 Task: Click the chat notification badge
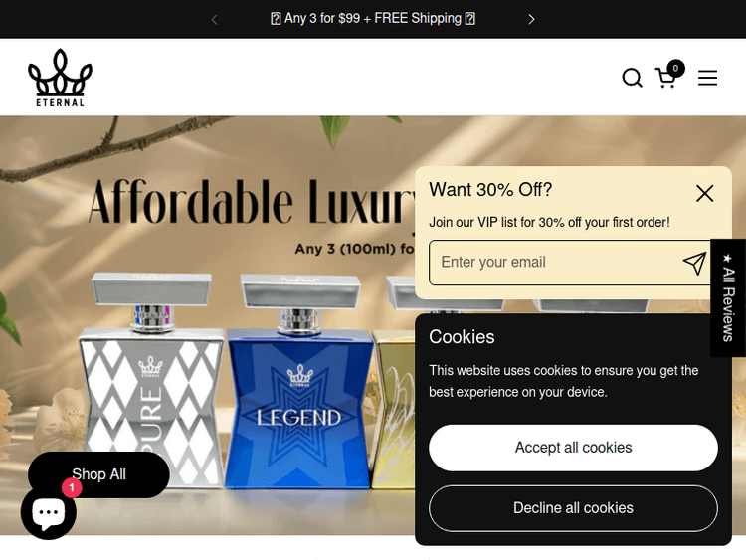[x=72, y=488]
